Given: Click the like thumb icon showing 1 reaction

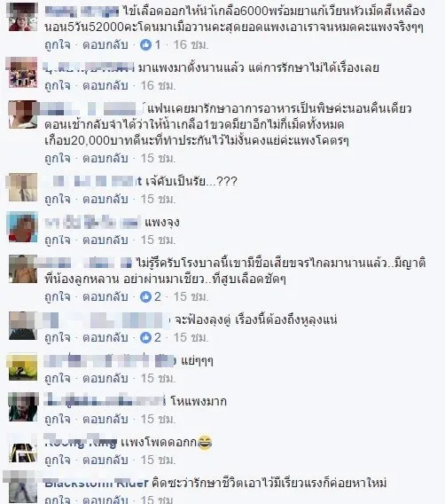Looking at the screenshot, I should [x=145, y=44].
